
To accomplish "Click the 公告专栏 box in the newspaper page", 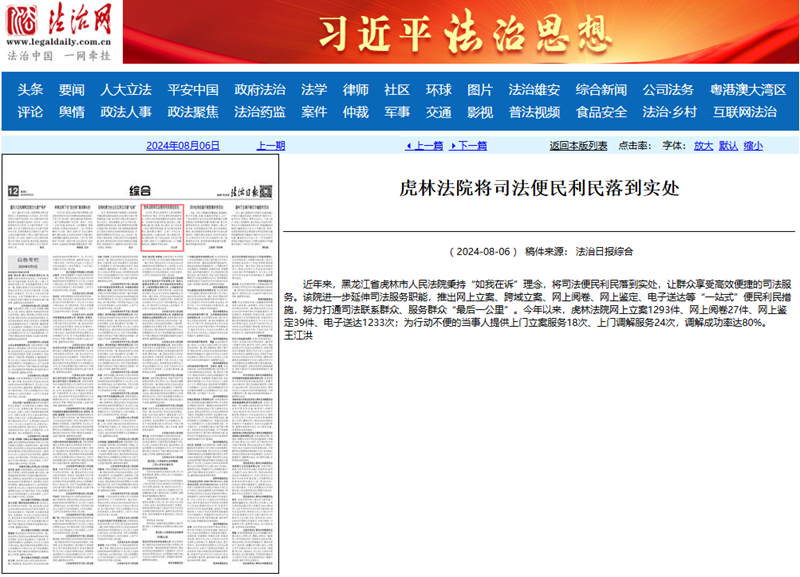I will [29, 263].
